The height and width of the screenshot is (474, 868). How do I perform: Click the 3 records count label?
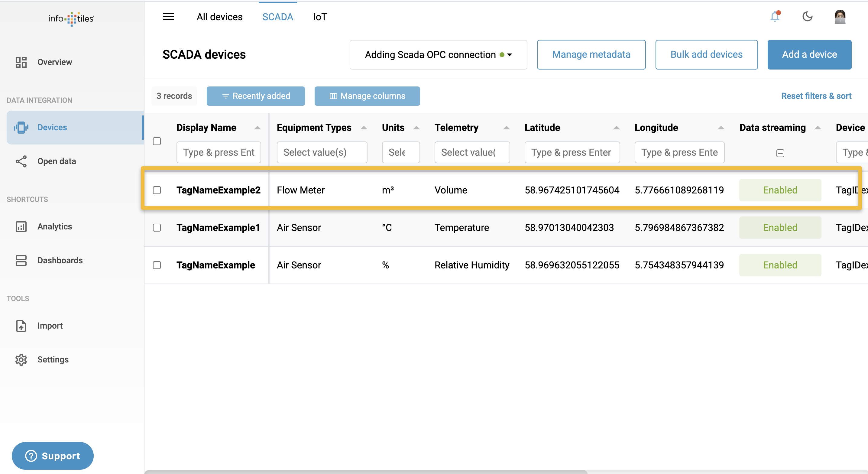174,96
